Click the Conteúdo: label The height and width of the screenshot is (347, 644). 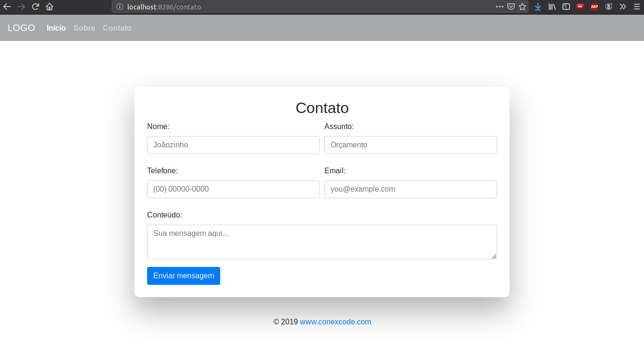(x=165, y=215)
